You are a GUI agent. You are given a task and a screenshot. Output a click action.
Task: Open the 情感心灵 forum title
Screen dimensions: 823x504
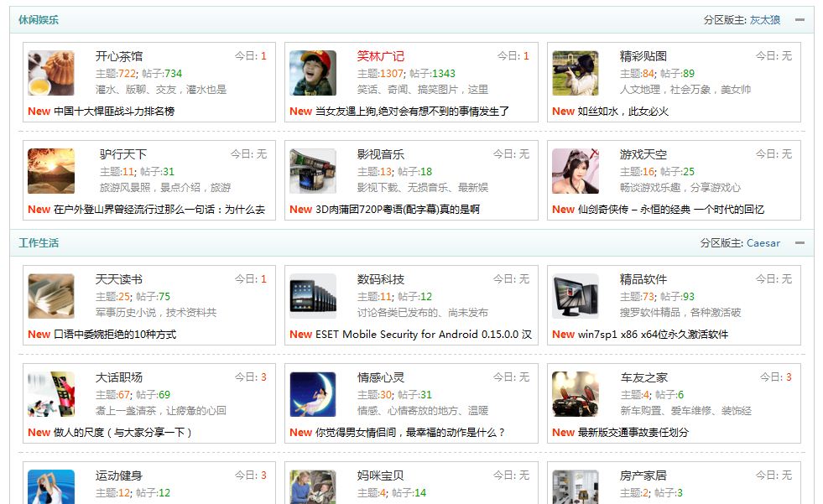(x=381, y=377)
